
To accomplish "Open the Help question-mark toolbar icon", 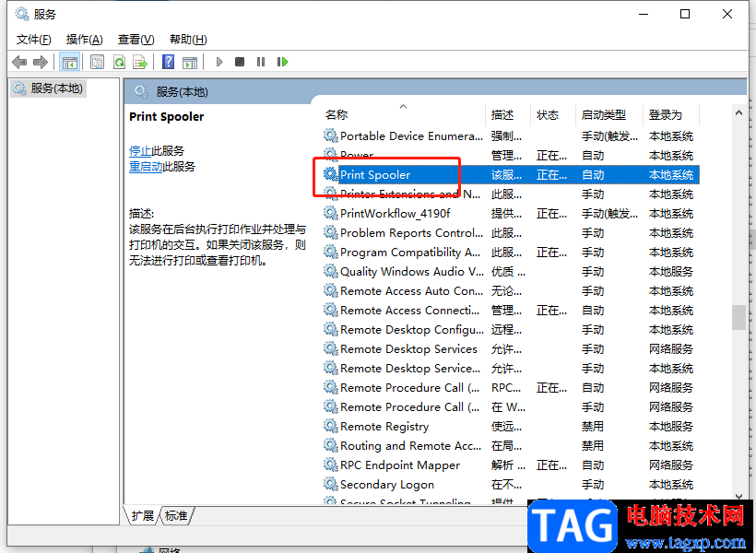I will click(x=169, y=62).
